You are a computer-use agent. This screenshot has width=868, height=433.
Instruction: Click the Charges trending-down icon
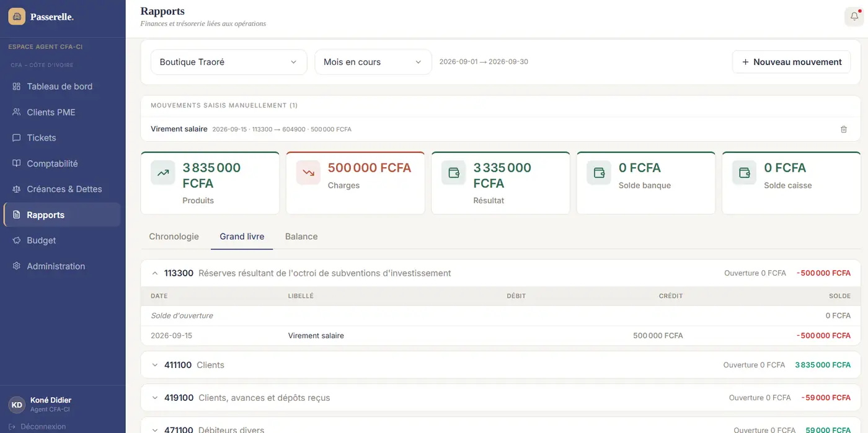coord(308,173)
